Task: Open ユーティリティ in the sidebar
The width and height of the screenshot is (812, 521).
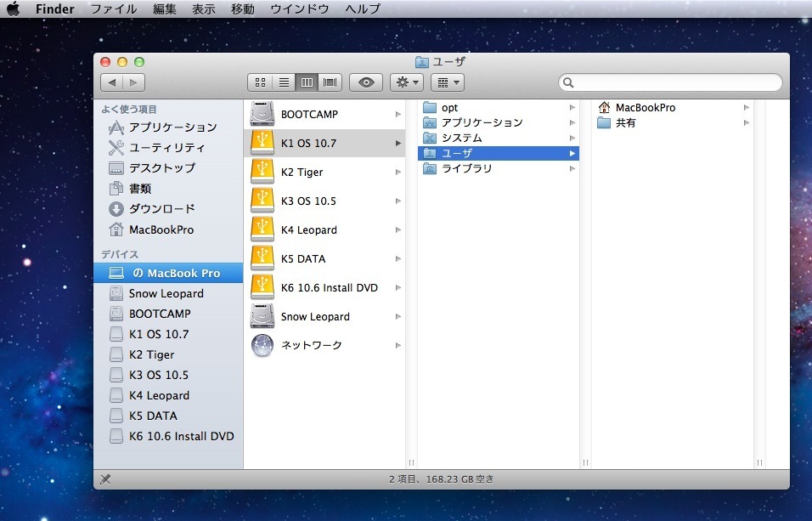Action: click(166, 148)
